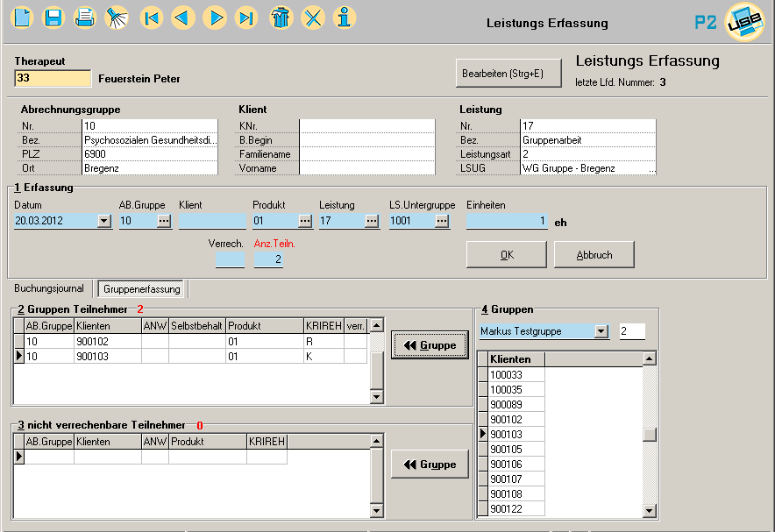
Task: Jump to the first record
Action: point(152,17)
